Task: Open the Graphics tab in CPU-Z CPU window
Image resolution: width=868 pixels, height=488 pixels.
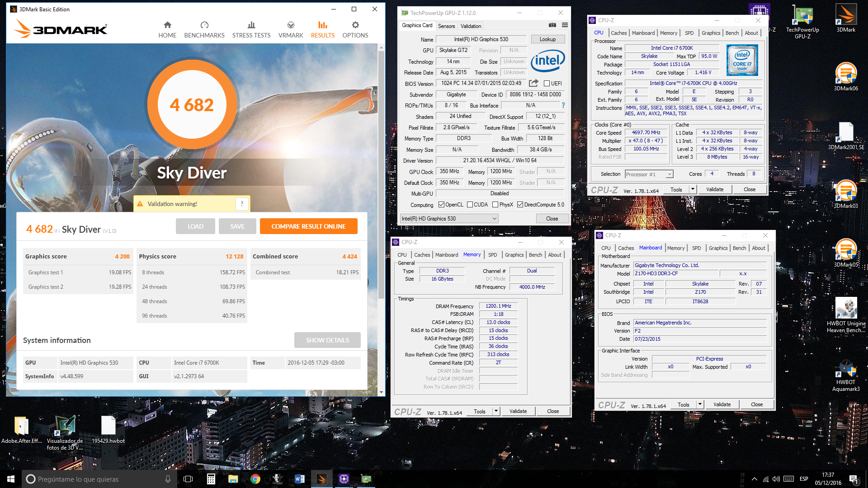Action: point(711,33)
